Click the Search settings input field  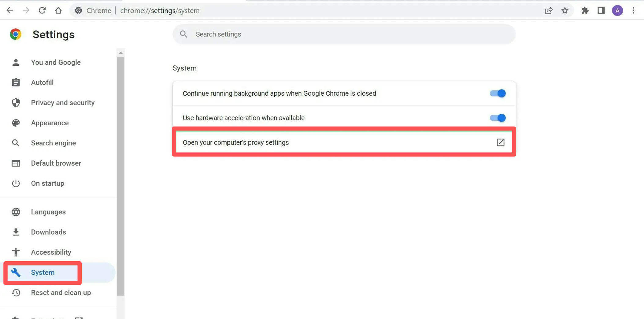344,34
